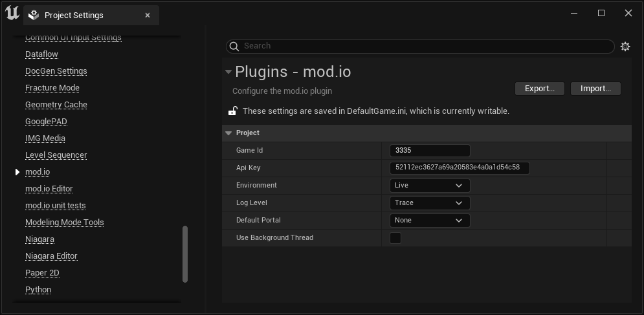
Task: Click the settings Search field
Action: [420, 47]
